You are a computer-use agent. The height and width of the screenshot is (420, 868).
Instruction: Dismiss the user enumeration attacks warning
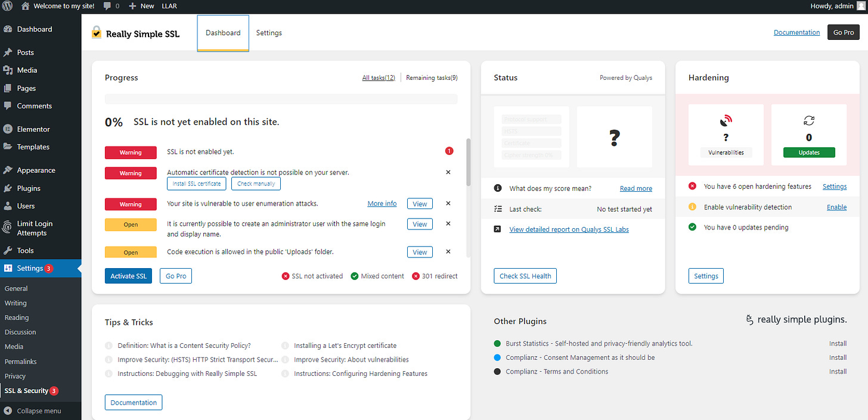pos(448,204)
